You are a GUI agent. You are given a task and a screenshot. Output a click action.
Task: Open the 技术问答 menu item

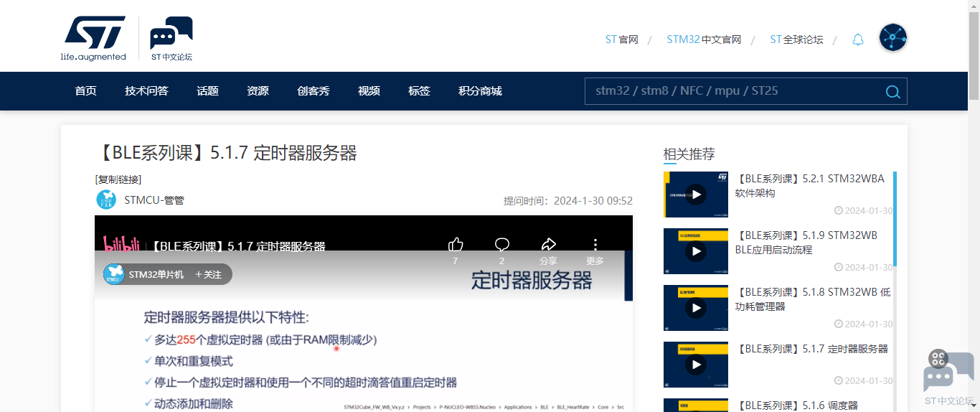coord(146,91)
